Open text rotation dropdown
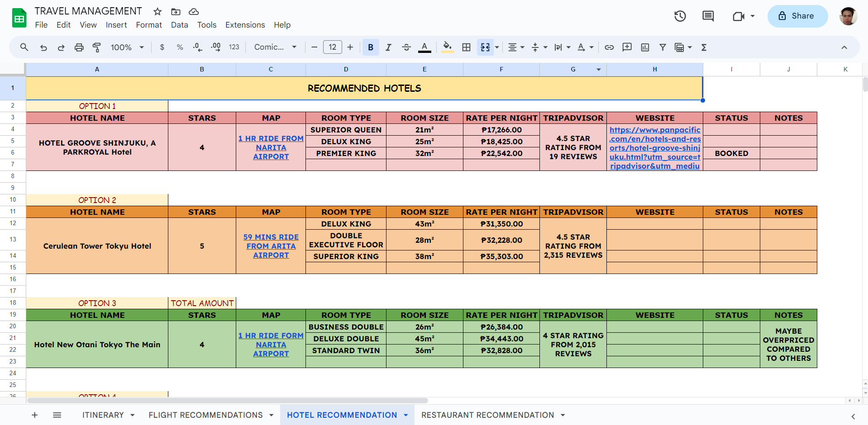 (x=586, y=47)
